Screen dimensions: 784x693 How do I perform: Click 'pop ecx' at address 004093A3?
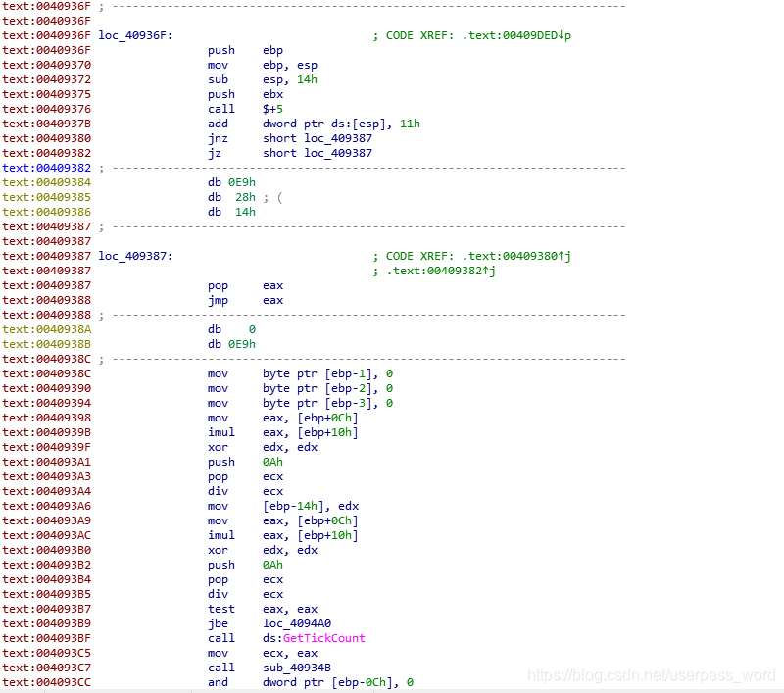point(246,476)
